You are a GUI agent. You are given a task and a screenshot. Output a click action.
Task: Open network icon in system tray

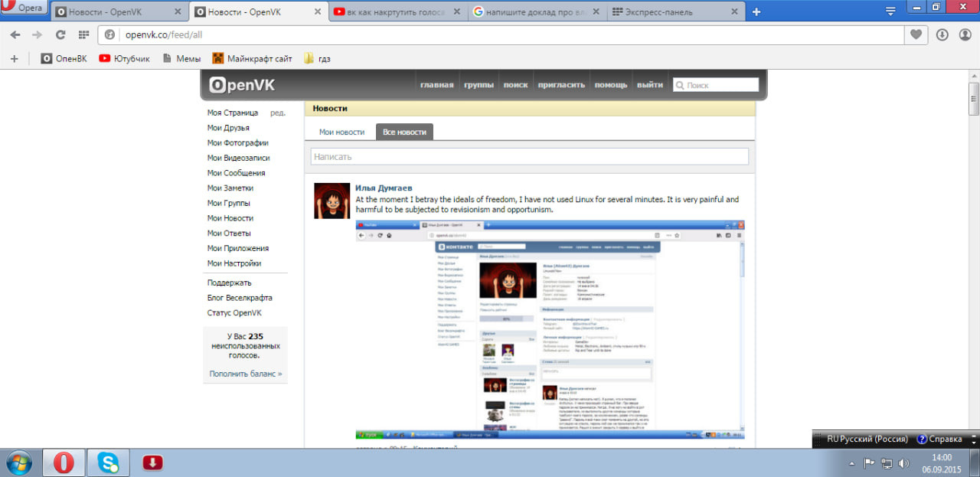(887, 463)
